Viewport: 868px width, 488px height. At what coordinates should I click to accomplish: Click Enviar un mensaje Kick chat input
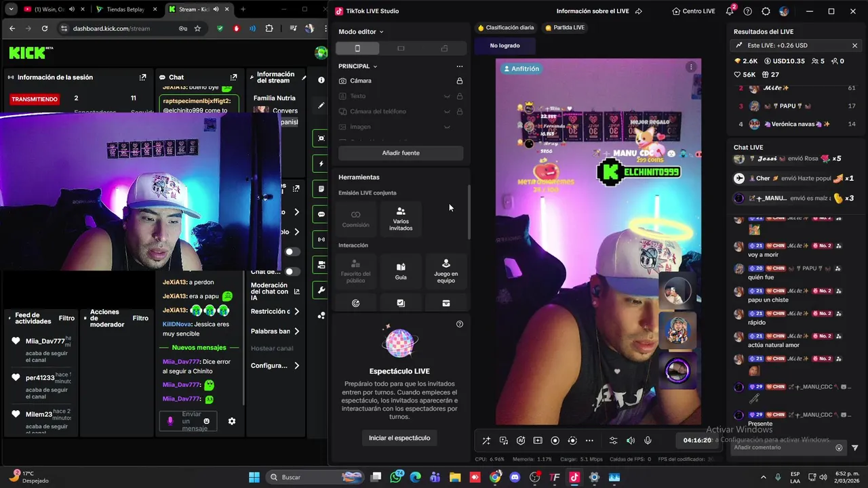click(x=188, y=421)
